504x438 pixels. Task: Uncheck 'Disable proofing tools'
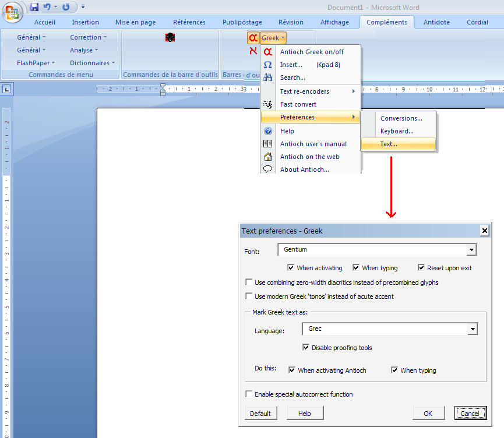click(x=306, y=347)
